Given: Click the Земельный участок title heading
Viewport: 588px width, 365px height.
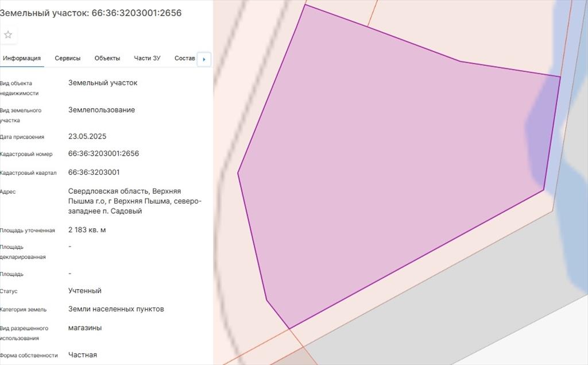Looking at the screenshot, I should pyautogui.click(x=91, y=13).
